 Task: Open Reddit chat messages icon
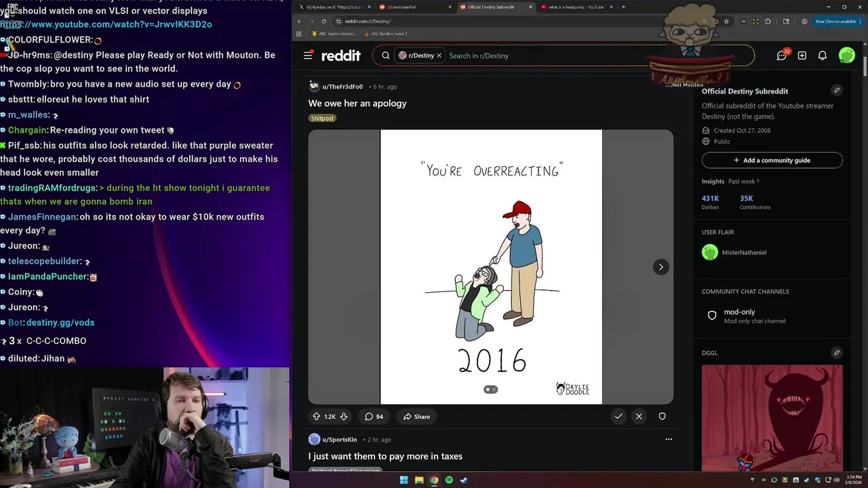pyautogui.click(x=782, y=56)
